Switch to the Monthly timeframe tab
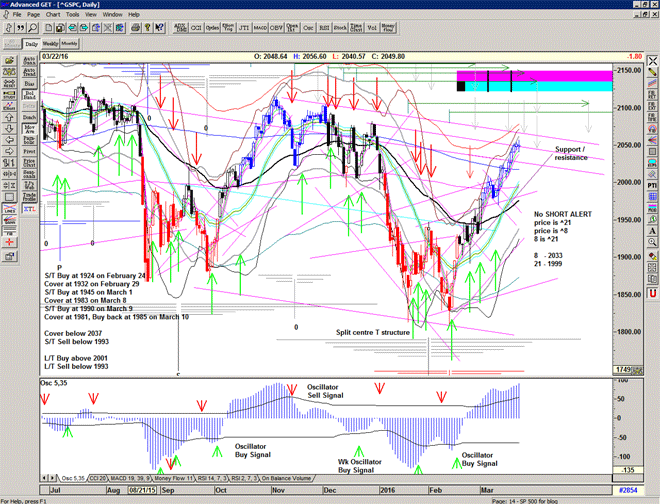Screen dimensions: 660x504 [69, 45]
